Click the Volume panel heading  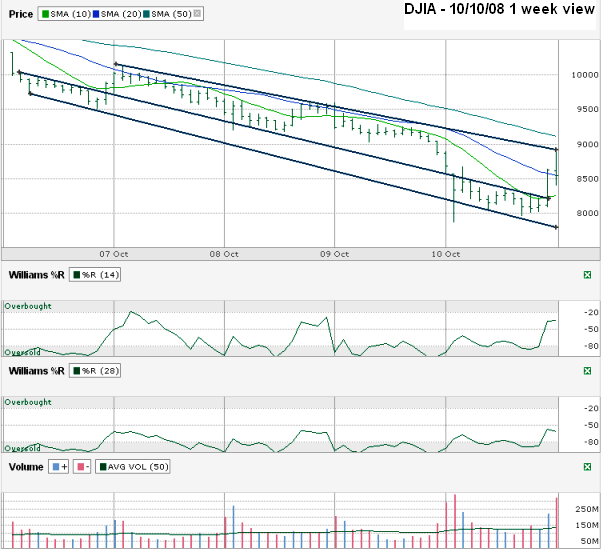26,467
